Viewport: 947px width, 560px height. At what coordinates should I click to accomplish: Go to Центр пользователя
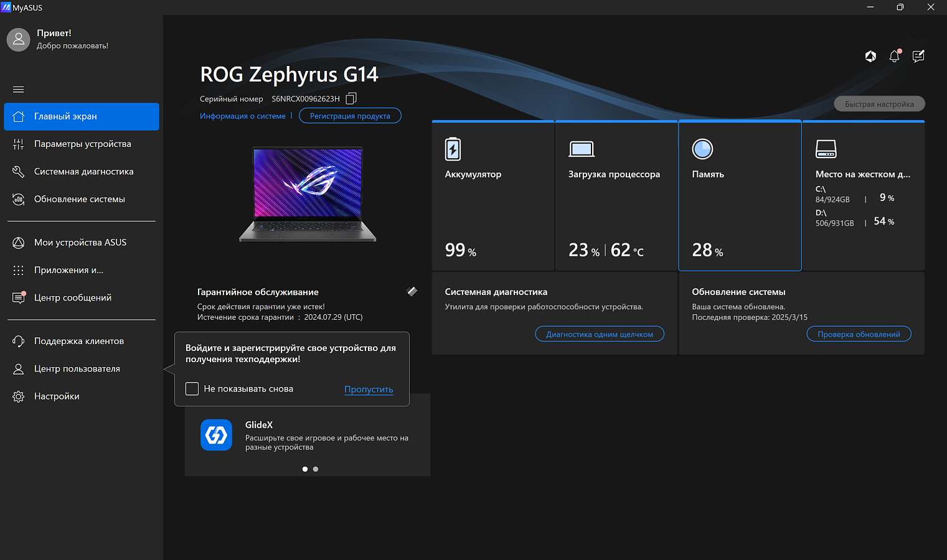coord(82,368)
